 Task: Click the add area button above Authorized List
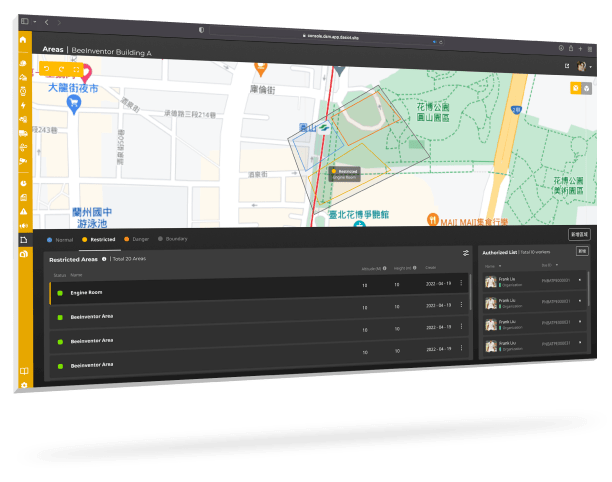coord(579,234)
